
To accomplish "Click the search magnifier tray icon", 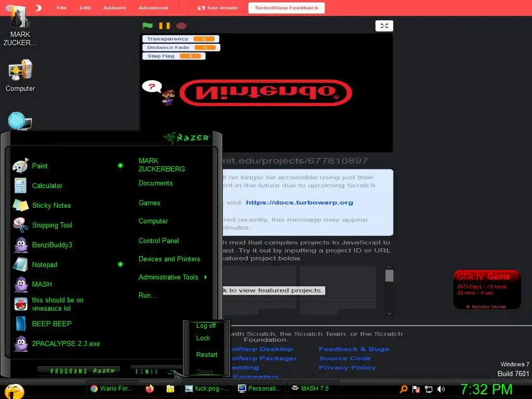I will click(403, 389).
